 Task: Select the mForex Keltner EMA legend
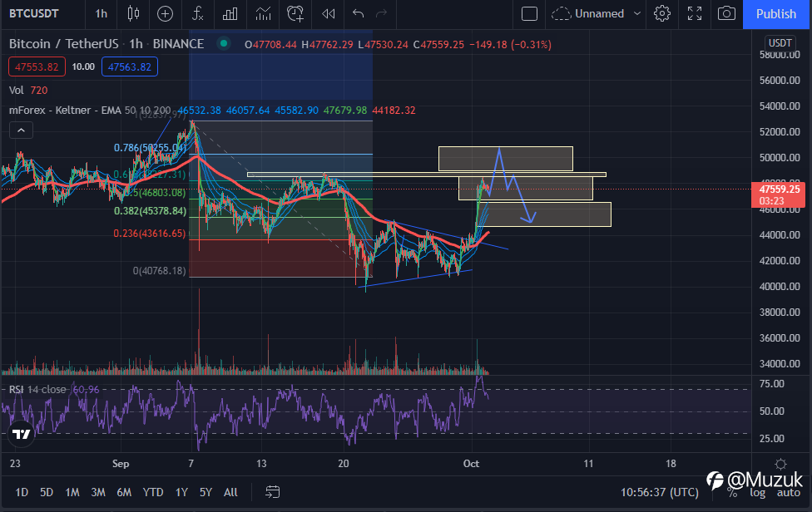click(x=90, y=111)
